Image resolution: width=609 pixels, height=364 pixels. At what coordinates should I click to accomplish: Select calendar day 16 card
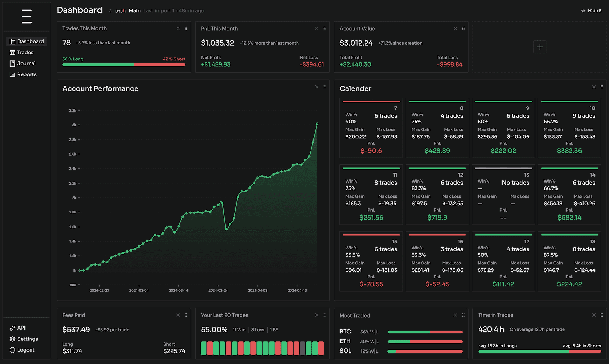pyautogui.click(x=437, y=261)
